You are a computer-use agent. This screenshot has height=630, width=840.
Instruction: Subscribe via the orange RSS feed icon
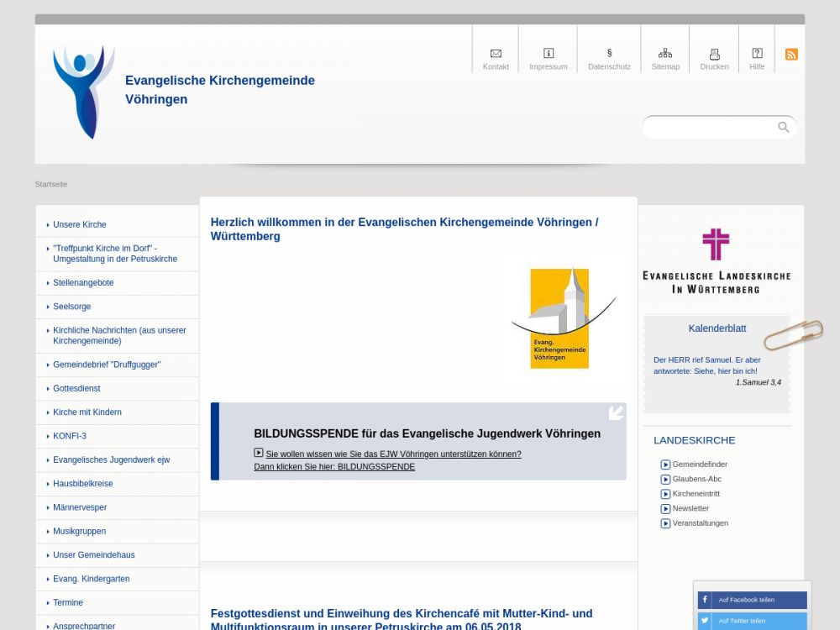click(x=791, y=55)
